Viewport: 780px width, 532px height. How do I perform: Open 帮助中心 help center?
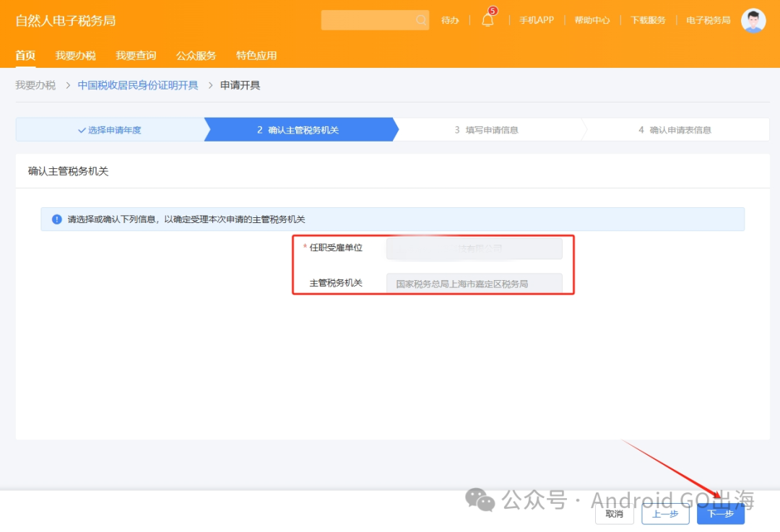tap(591, 20)
